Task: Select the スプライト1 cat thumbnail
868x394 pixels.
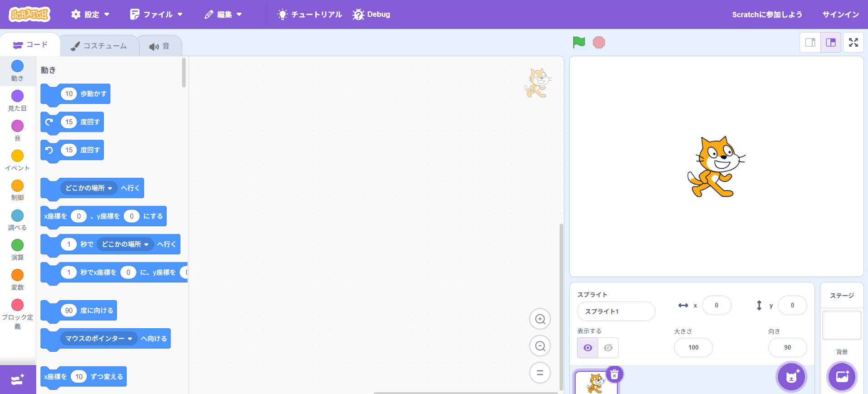Action: (596, 383)
